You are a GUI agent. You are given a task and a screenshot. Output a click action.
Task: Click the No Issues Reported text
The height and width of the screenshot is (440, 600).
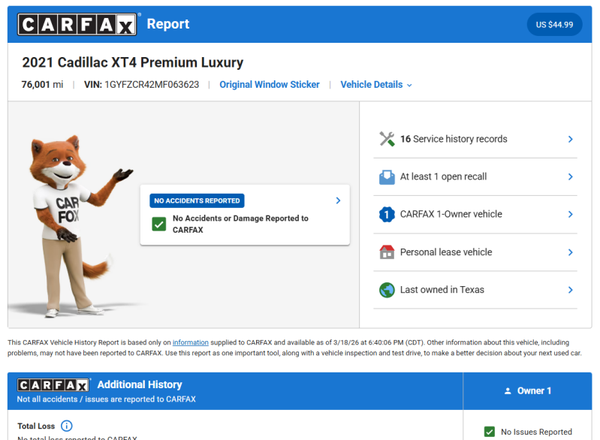click(536, 432)
